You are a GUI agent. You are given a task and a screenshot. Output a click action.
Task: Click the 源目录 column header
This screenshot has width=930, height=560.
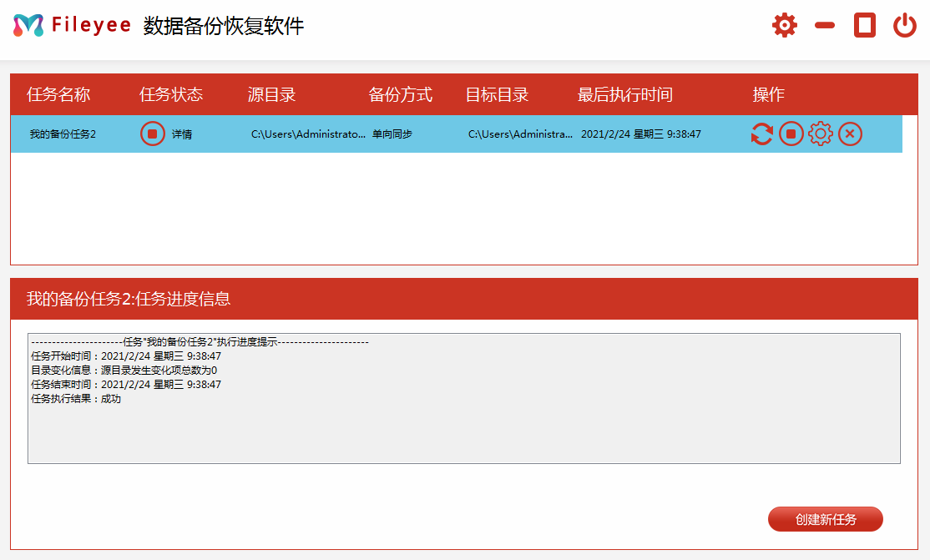coord(271,94)
